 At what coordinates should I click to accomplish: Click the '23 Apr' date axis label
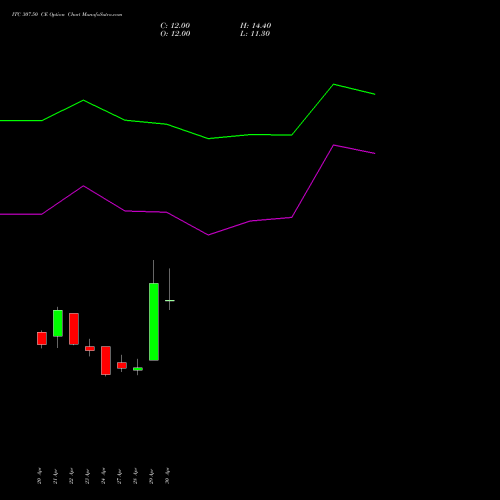click(87, 476)
